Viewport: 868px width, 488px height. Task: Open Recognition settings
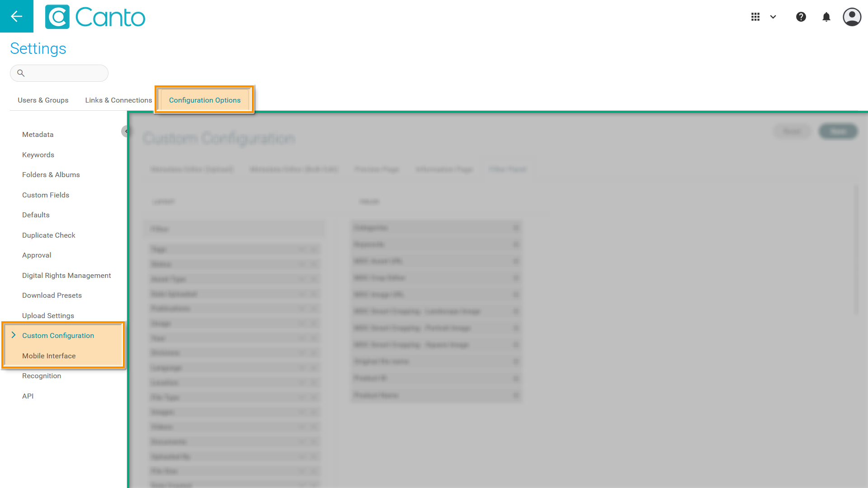[x=42, y=376]
